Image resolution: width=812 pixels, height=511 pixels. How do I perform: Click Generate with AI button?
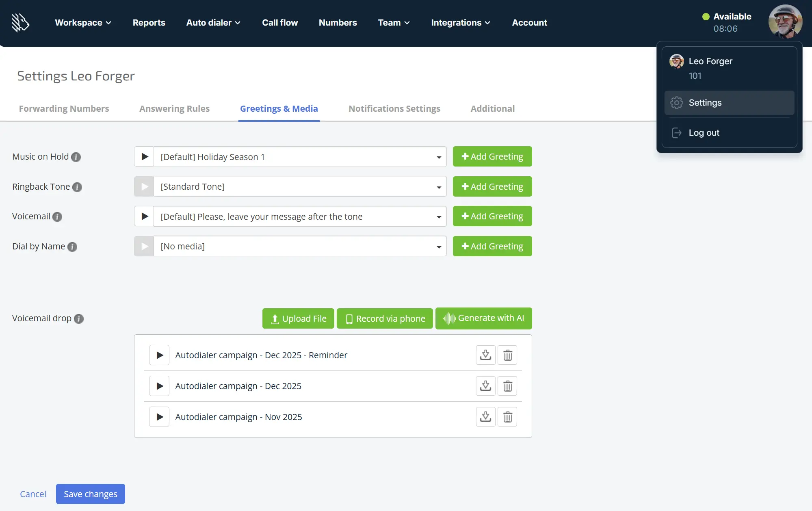pyautogui.click(x=483, y=318)
